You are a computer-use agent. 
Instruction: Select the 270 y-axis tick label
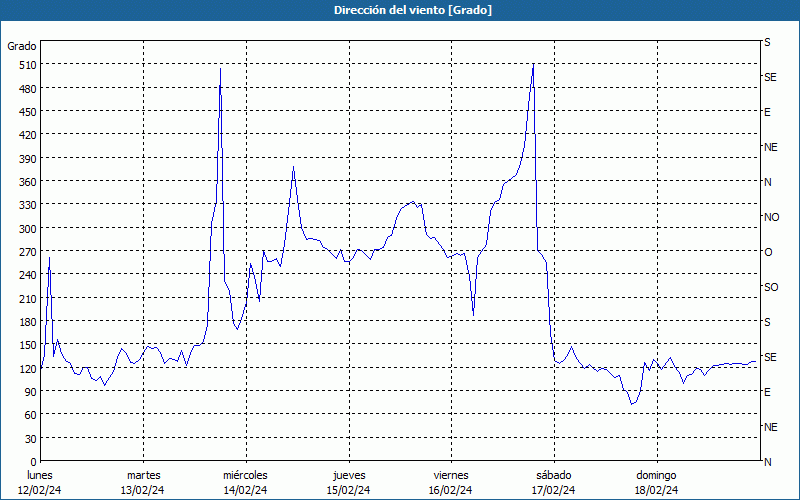[28, 252]
